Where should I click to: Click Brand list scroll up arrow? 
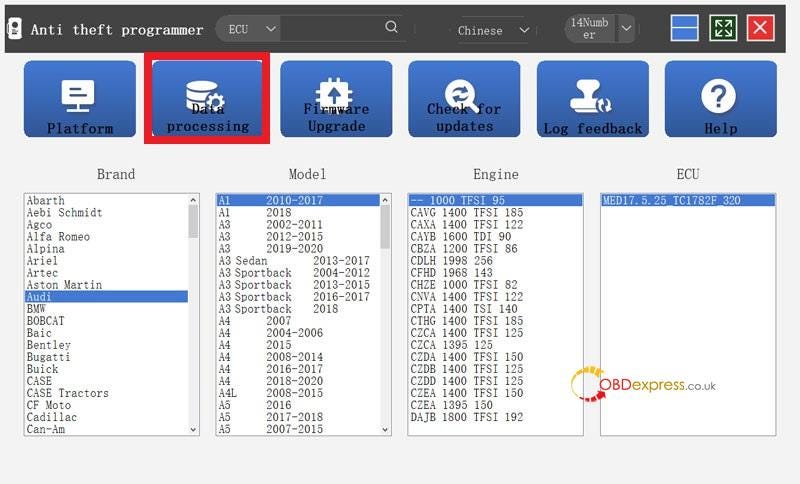(x=193, y=200)
